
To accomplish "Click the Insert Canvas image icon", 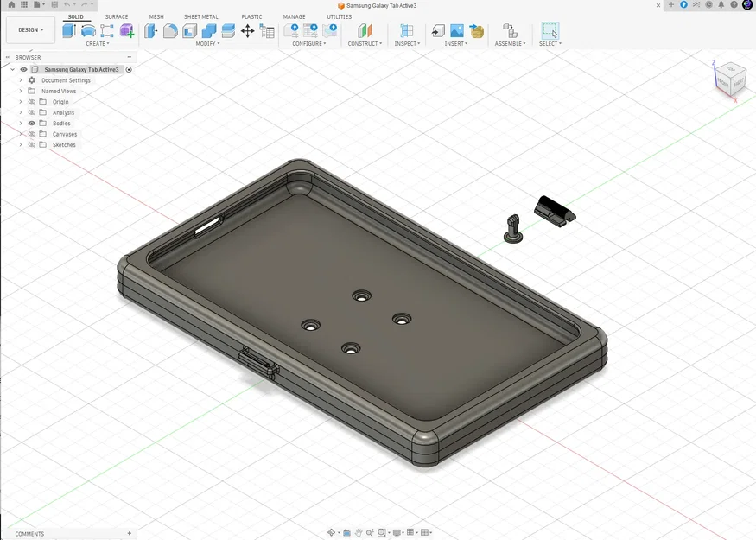I will pos(456,31).
